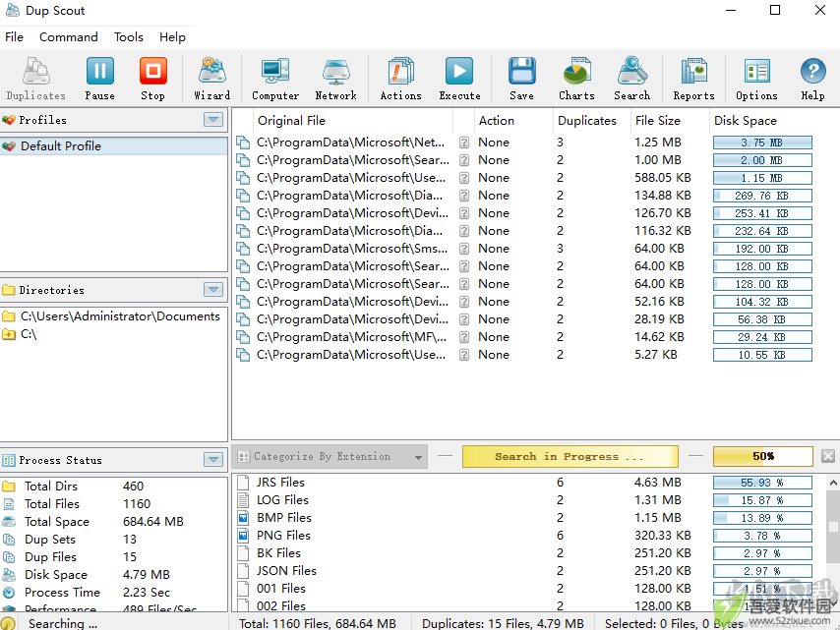Click the Dup Sets status row

point(113,539)
